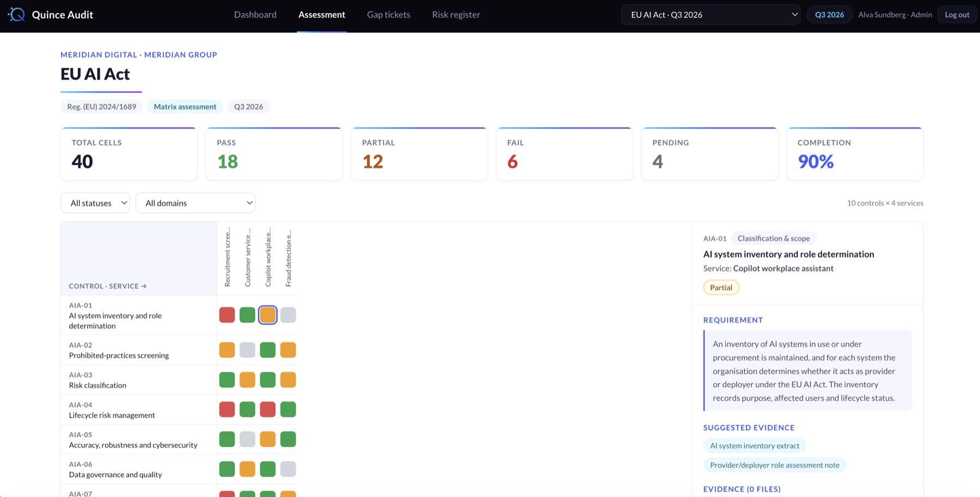Image resolution: width=980 pixels, height=497 pixels.
Task: Select AIA-04 green cell for Customer service
Action: [x=247, y=409]
